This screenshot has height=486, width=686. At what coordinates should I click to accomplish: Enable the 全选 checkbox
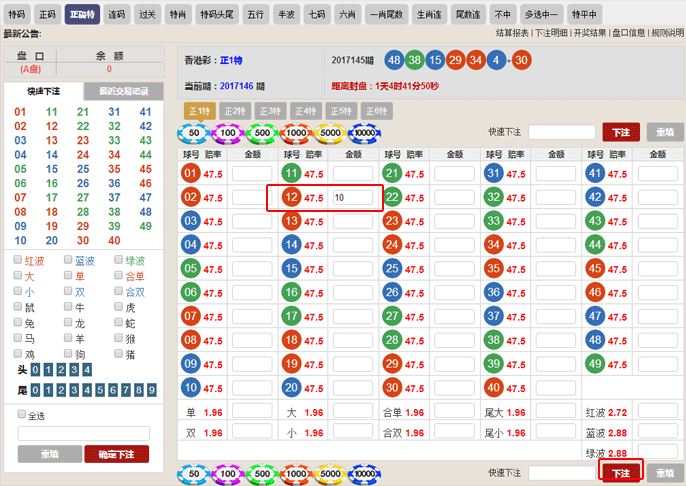(22, 414)
